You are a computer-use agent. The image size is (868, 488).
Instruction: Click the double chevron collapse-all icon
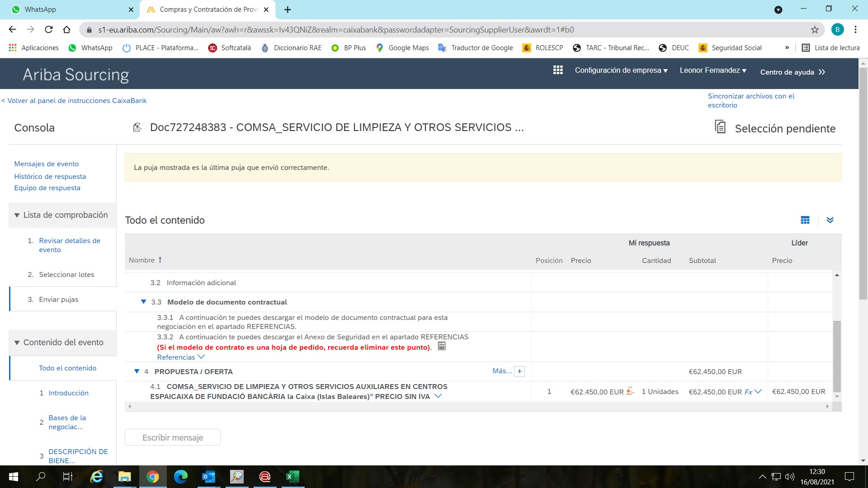tap(830, 220)
